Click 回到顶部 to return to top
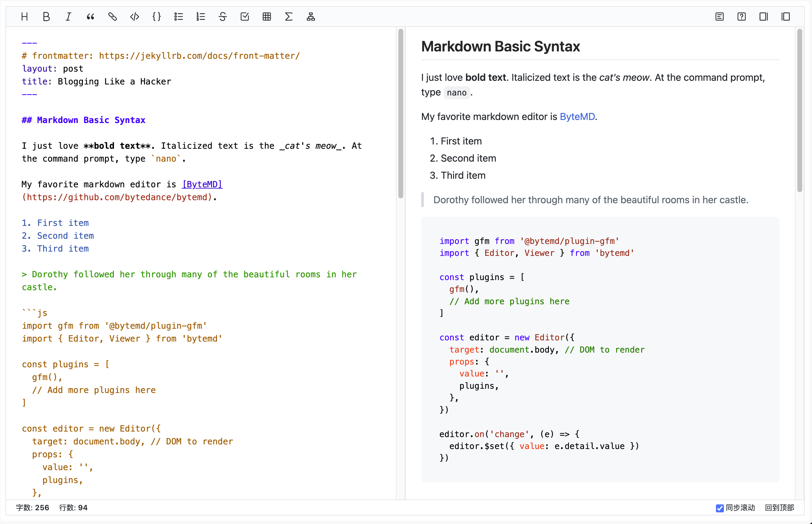The image size is (812, 524). [x=779, y=508]
